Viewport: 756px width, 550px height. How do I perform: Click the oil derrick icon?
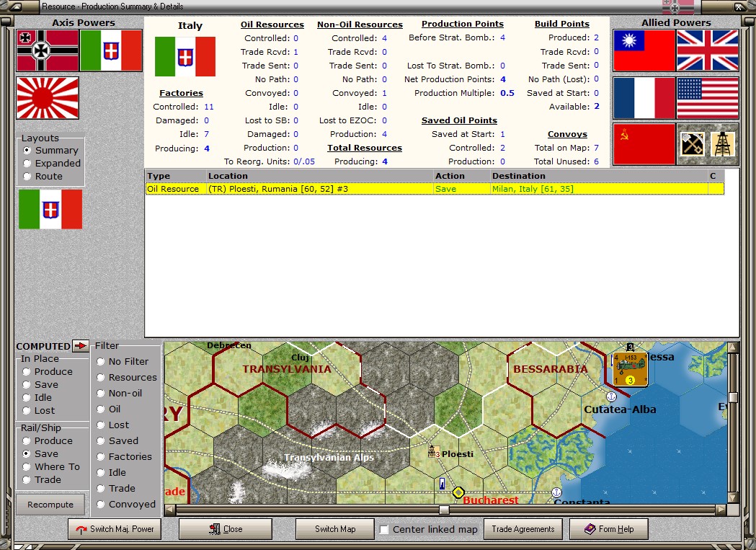(723, 144)
